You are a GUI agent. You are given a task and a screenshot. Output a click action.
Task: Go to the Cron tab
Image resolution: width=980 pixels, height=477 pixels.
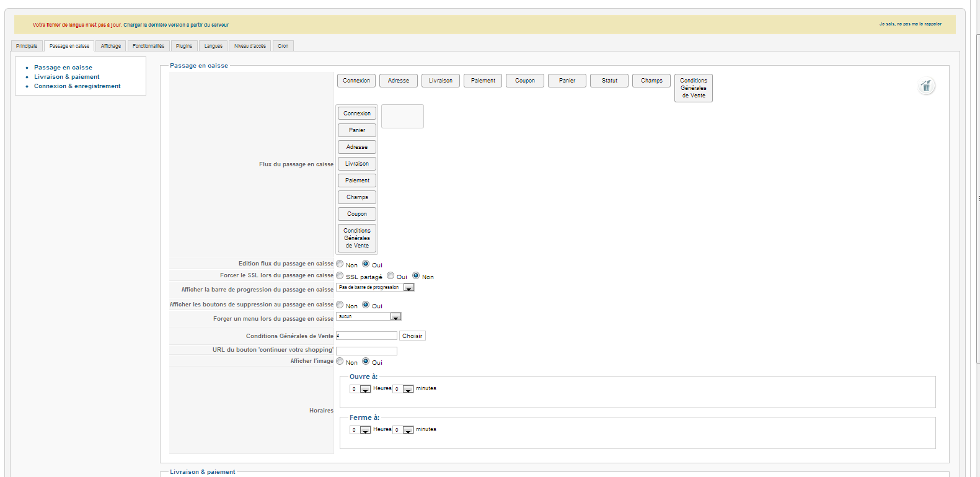283,46
